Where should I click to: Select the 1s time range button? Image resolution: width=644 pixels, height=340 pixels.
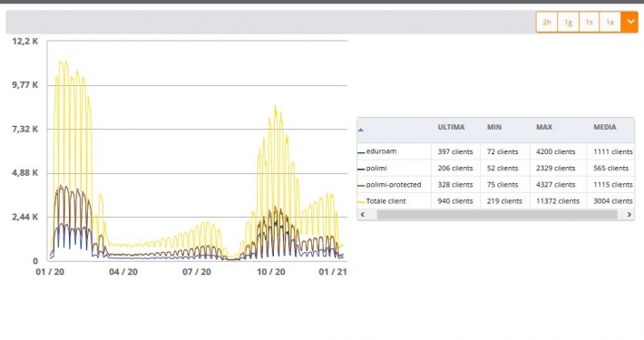[x=589, y=22]
